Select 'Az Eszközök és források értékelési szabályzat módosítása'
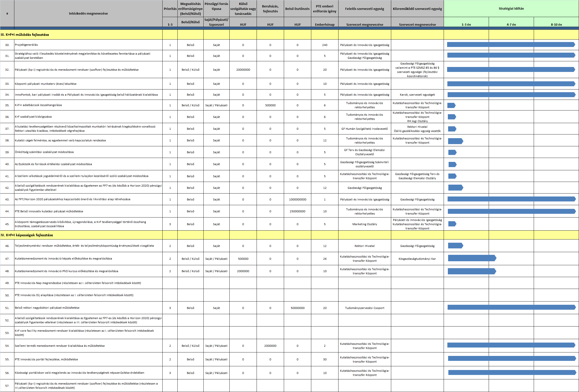579x392 pixels. coord(88,164)
